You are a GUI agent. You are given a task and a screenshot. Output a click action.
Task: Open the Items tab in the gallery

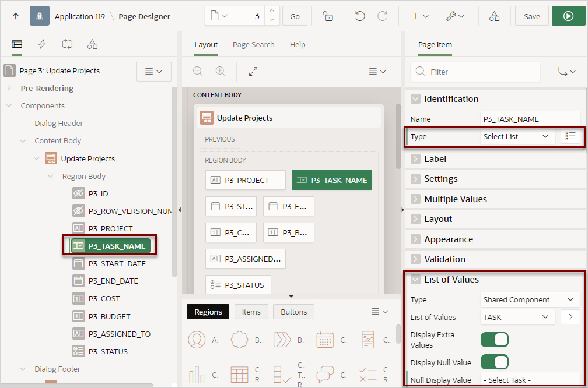click(251, 312)
